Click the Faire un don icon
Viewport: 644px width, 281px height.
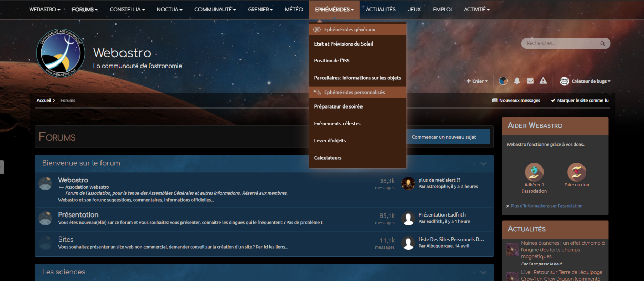click(x=576, y=171)
